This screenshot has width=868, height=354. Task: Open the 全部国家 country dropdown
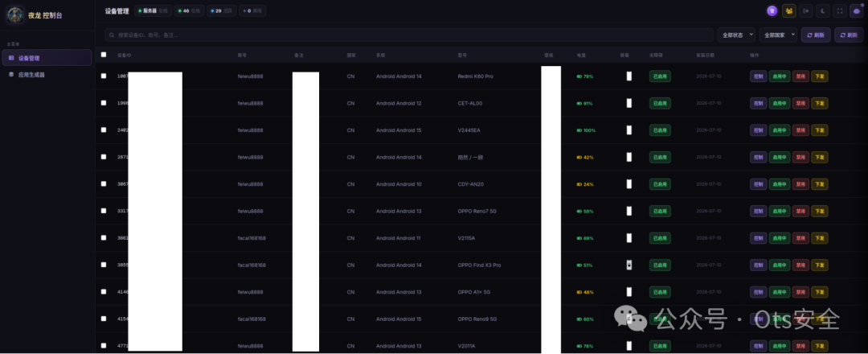point(778,35)
